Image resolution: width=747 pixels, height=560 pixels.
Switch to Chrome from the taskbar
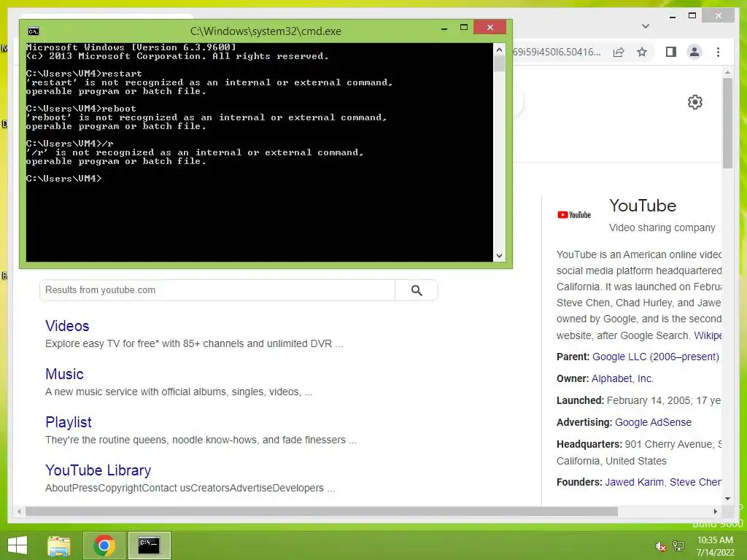(104, 545)
